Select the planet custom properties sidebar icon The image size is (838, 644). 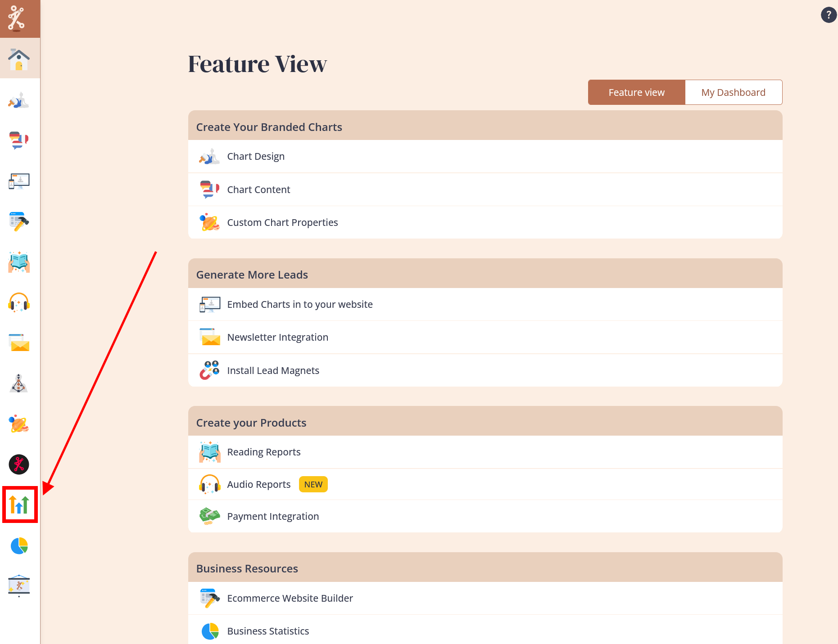click(19, 424)
